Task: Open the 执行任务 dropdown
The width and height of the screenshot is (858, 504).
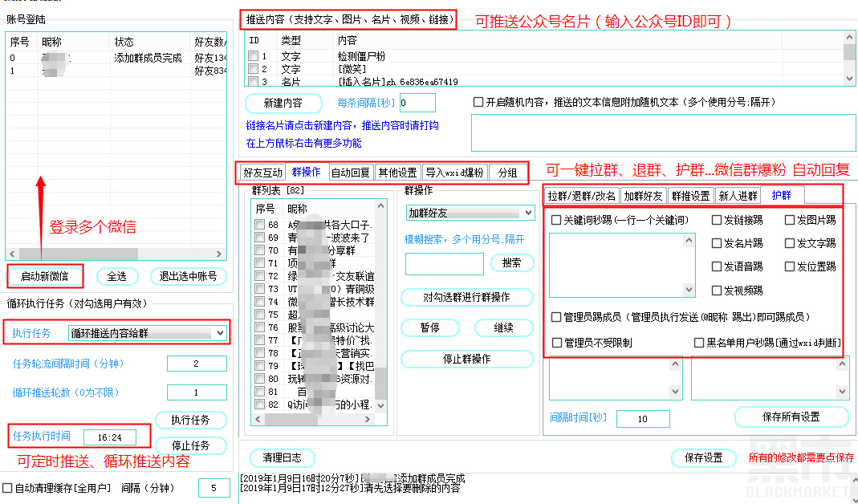Action: 147,333
